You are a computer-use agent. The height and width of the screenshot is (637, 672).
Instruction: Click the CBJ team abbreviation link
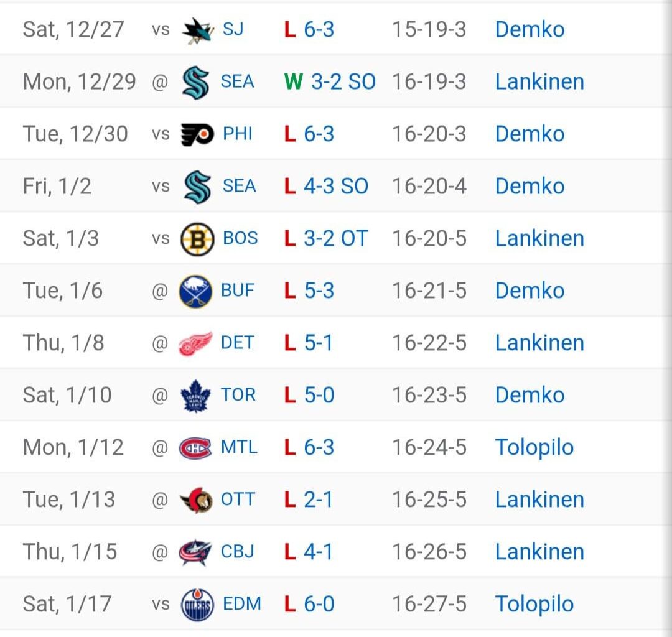238,552
